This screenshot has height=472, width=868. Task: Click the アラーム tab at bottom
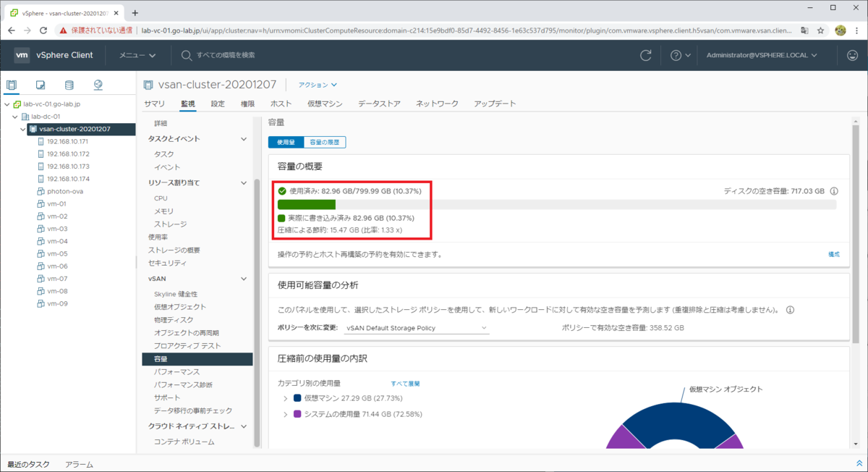[79, 464]
